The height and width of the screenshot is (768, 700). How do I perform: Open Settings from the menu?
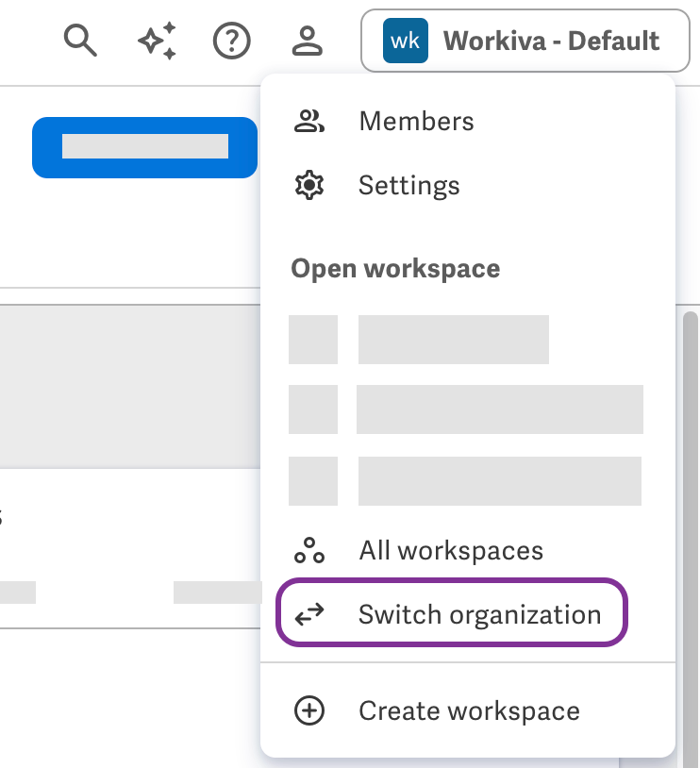tap(468, 185)
